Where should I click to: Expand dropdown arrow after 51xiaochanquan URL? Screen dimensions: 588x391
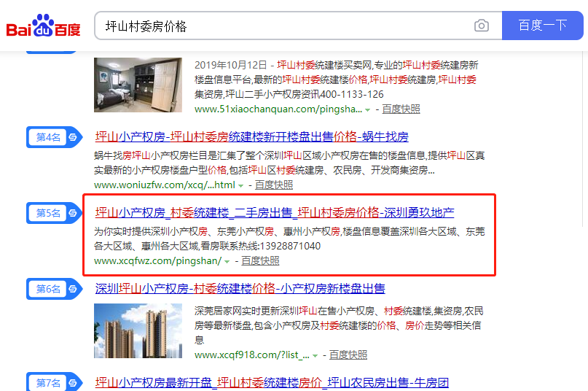[x=367, y=109]
